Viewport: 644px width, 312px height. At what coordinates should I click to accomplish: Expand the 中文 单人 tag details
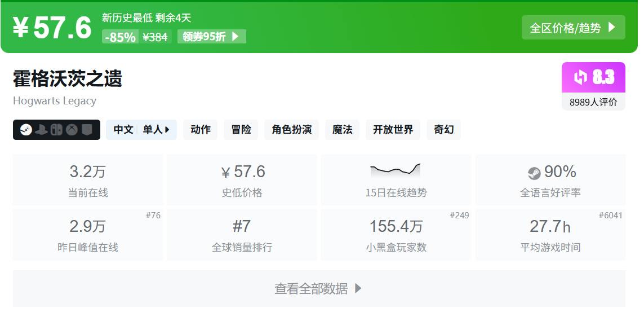point(141,130)
